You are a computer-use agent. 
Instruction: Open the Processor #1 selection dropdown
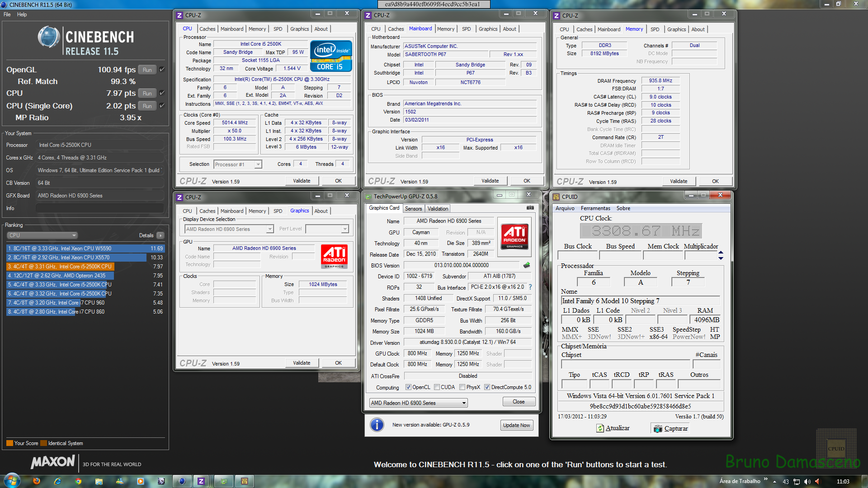[238, 164]
